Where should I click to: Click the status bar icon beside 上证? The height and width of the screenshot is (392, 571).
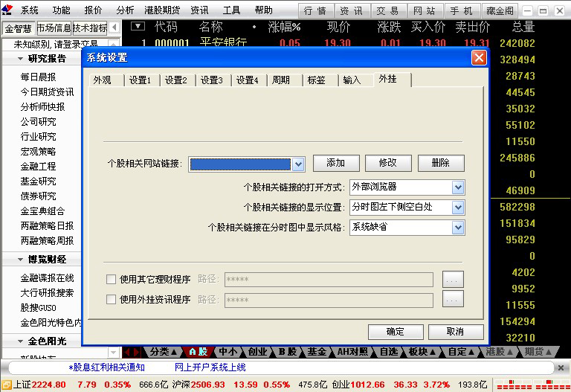[7, 385]
